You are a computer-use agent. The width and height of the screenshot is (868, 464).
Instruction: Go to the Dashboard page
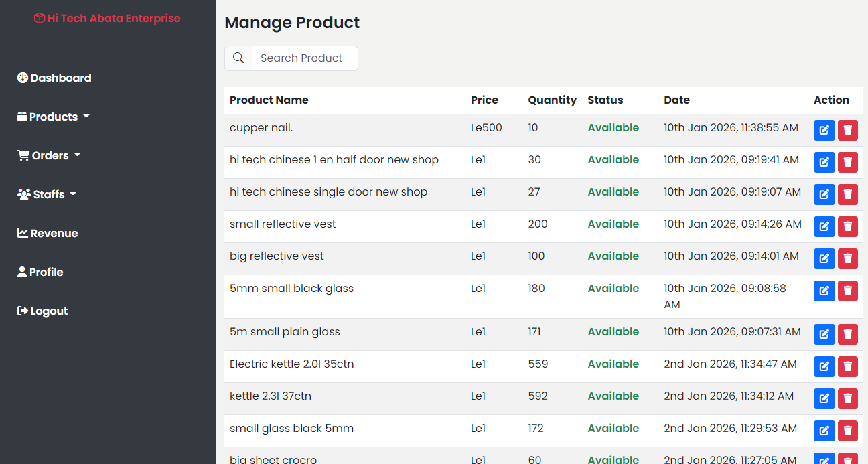[x=54, y=78]
